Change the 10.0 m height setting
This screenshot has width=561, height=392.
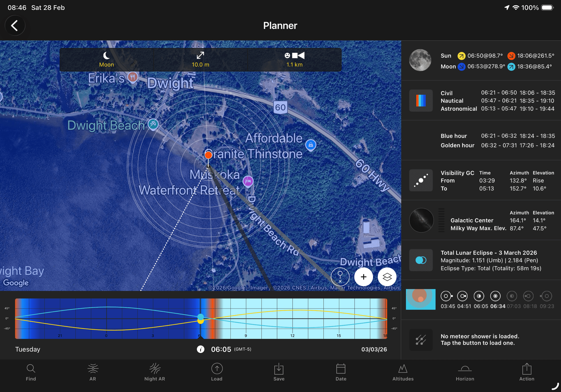point(200,59)
